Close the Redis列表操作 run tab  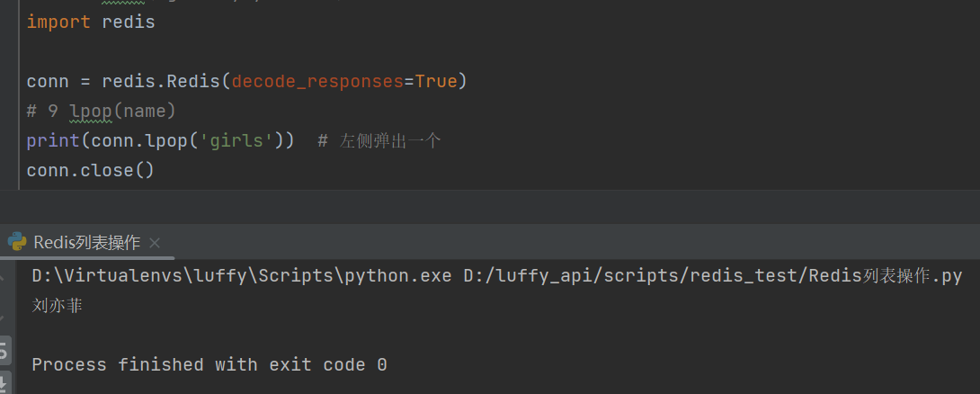tap(155, 243)
